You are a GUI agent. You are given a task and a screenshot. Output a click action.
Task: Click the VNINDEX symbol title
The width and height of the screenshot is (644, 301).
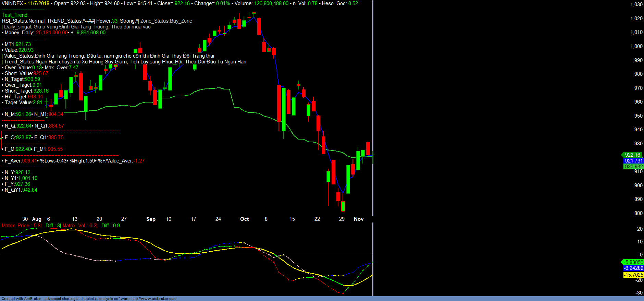coord(12,3)
